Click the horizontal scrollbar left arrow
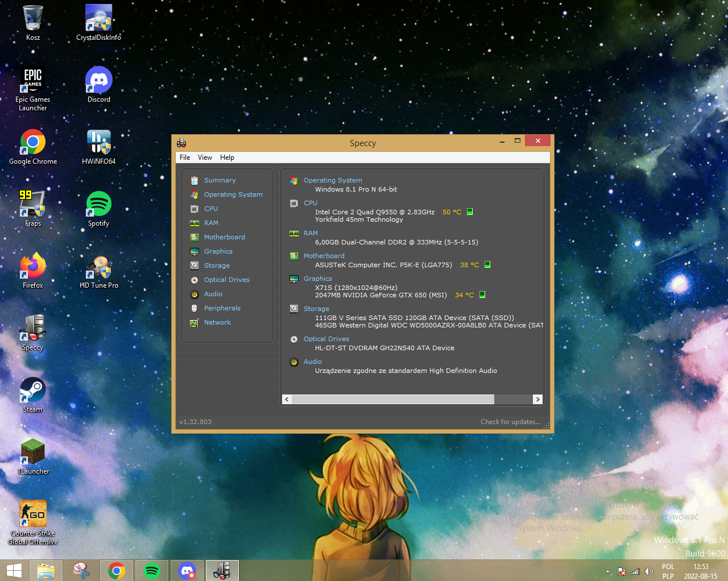The height and width of the screenshot is (581, 728). coord(287,399)
